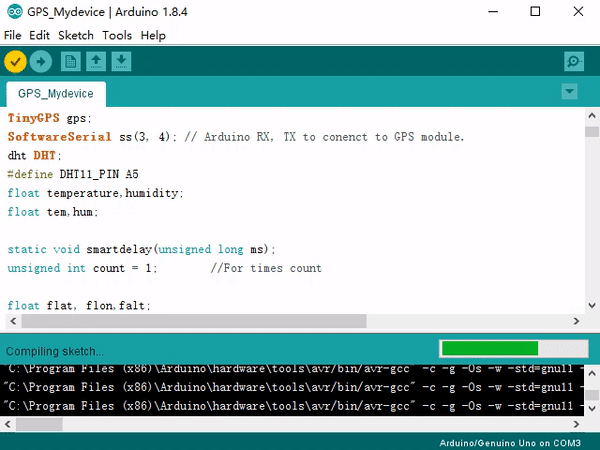Click console horizontal scrollbar right arrow
Image resolution: width=600 pixels, height=450 pixels.
pyautogui.click(x=576, y=424)
